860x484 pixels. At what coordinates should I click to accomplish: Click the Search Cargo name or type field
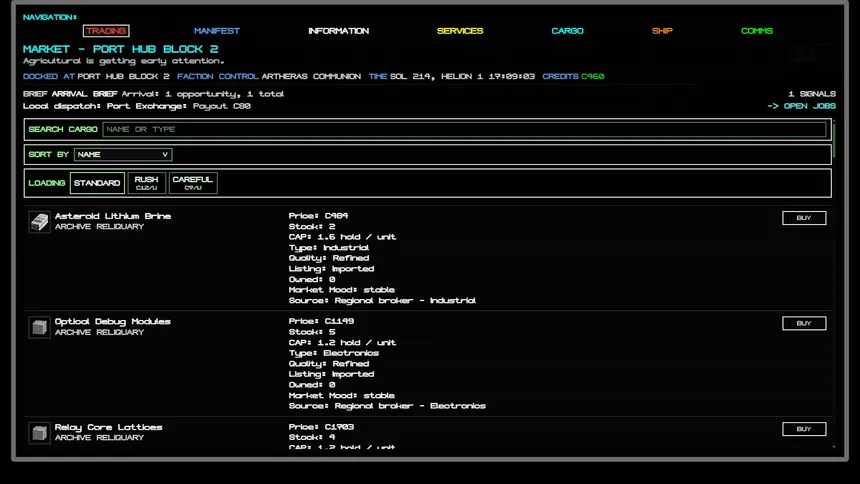point(464,130)
